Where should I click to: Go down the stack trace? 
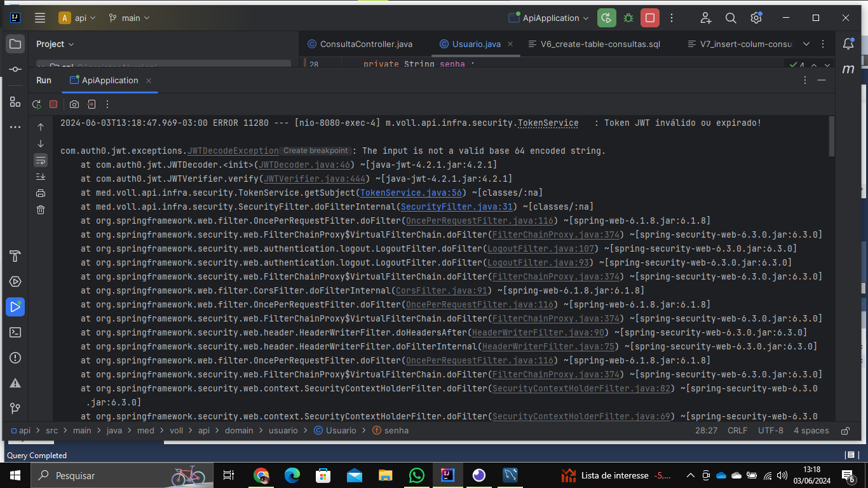(x=41, y=144)
